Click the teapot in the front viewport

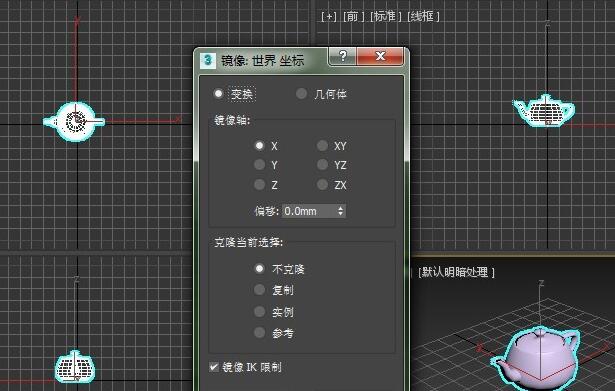tap(544, 111)
